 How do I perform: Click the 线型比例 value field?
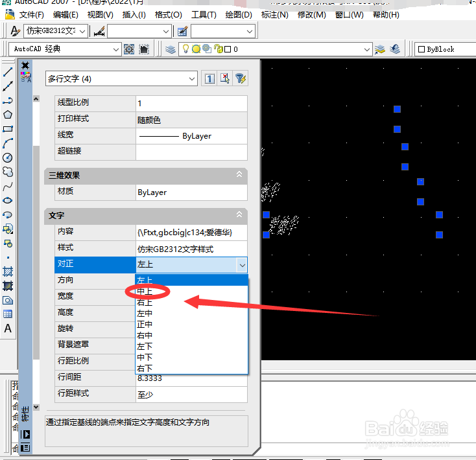[191, 104]
